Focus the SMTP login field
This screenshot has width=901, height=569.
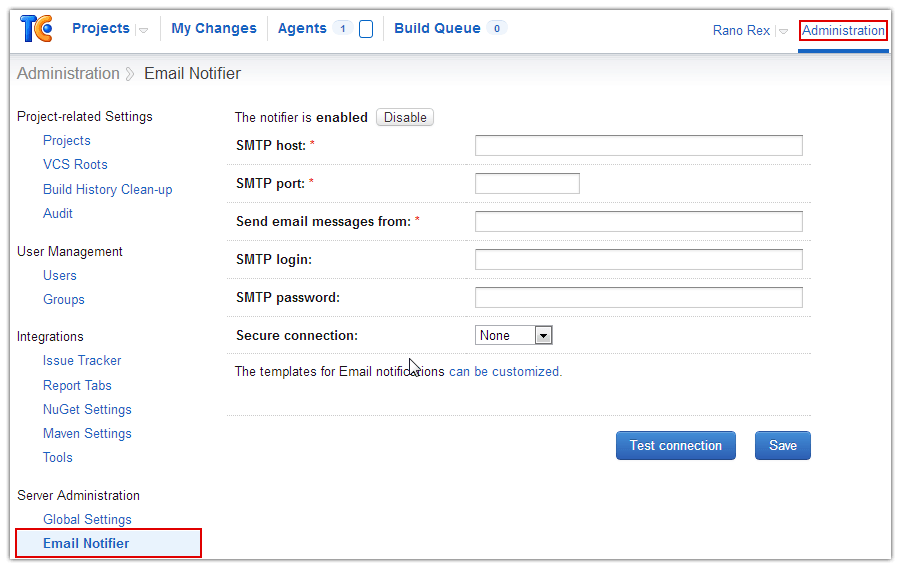638,259
